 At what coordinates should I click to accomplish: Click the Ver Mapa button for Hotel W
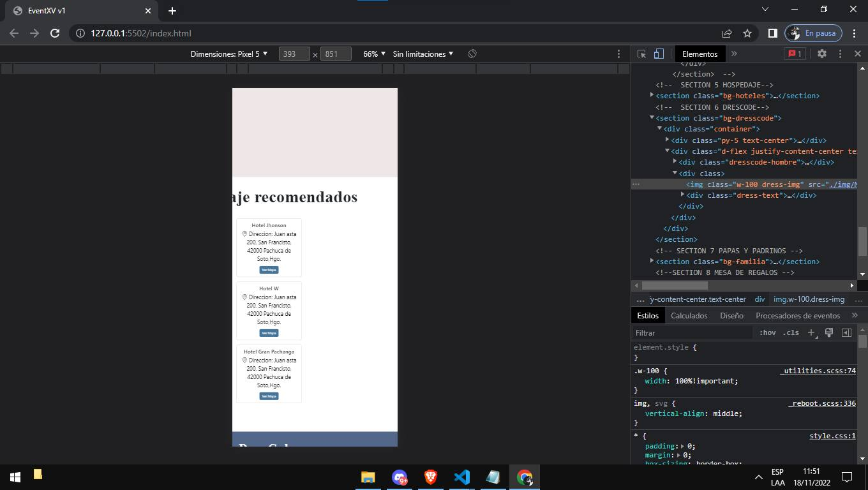(269, 333)
